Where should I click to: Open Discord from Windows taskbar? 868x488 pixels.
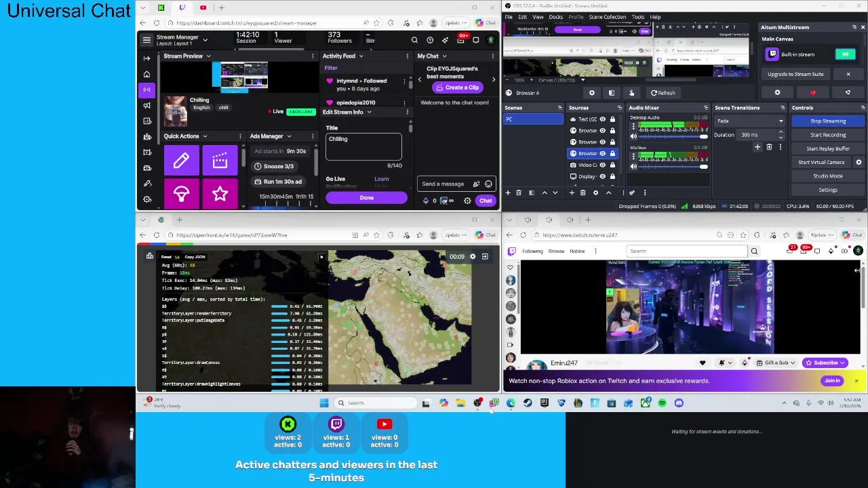pyautogui.click(x=679, y=403)
